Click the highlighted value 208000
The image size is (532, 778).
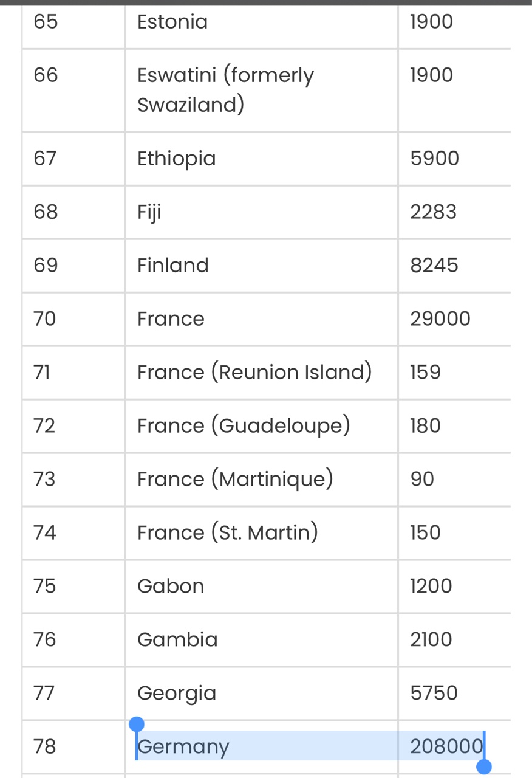click(x=446, y=746)
